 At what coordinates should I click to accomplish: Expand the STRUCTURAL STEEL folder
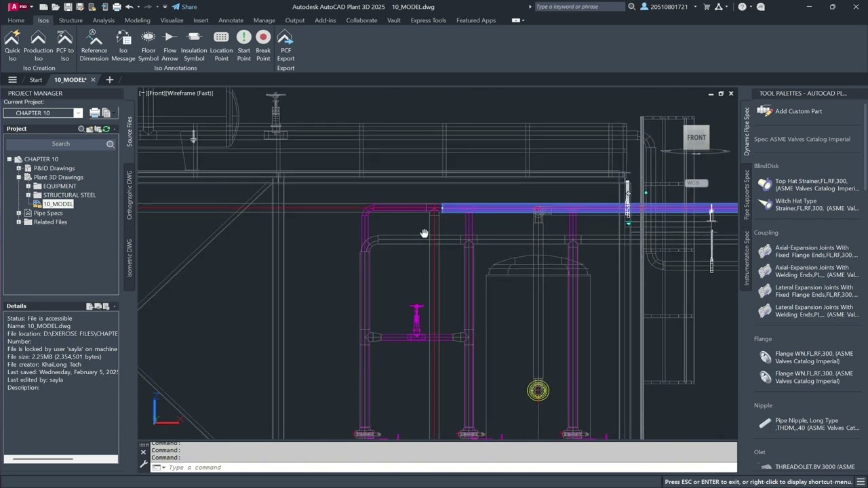pyautogui.click(x=28, y=195)
